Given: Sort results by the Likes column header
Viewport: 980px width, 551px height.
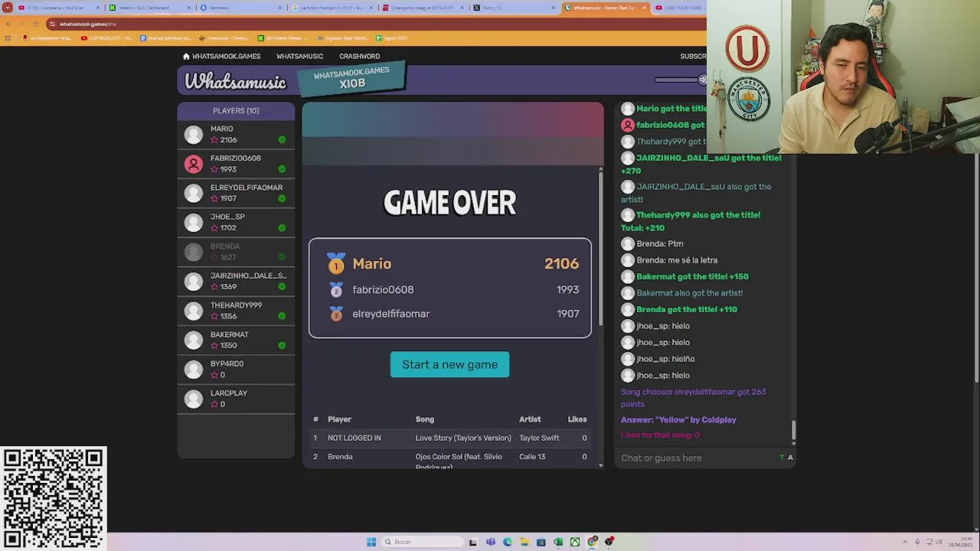Looking at the screenshot, I should (577, 419).
